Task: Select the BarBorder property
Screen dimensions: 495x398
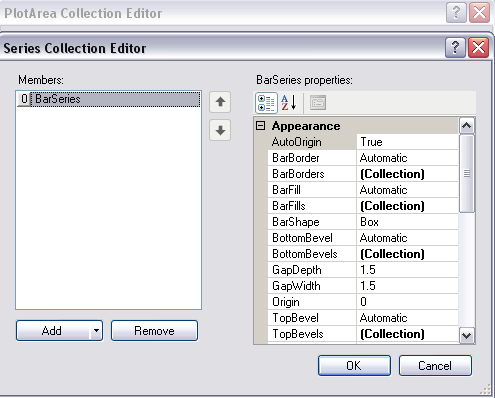Action: tap(312, 158)
